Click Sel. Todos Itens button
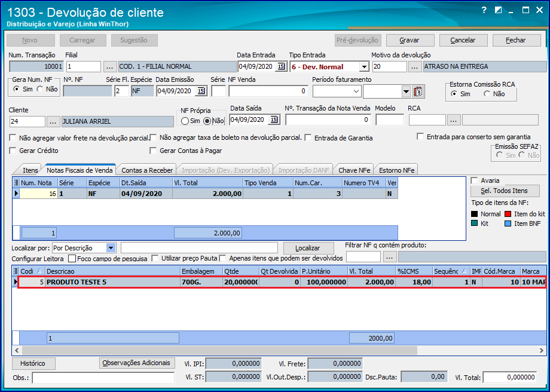This screenshot has width=550, height=392. 505,191
